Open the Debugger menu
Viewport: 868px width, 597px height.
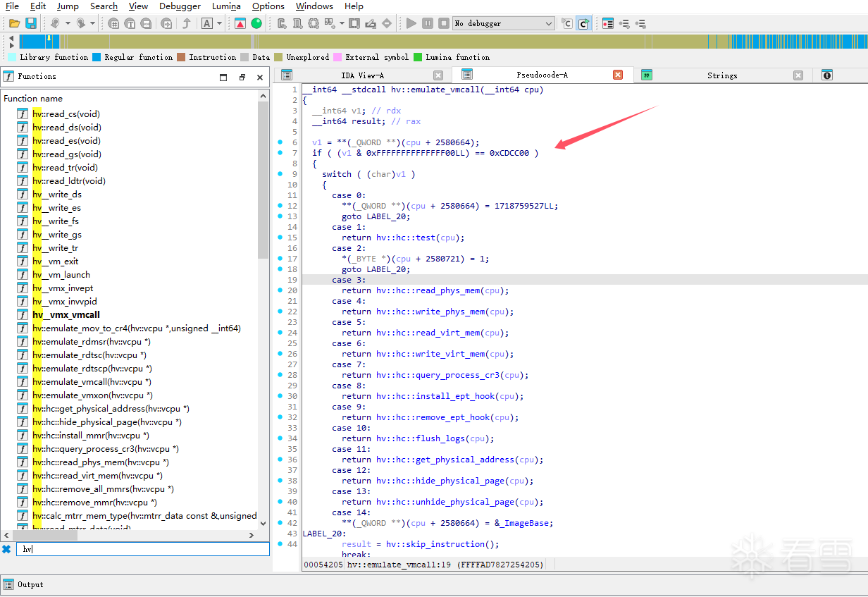(x=180, y=6)
